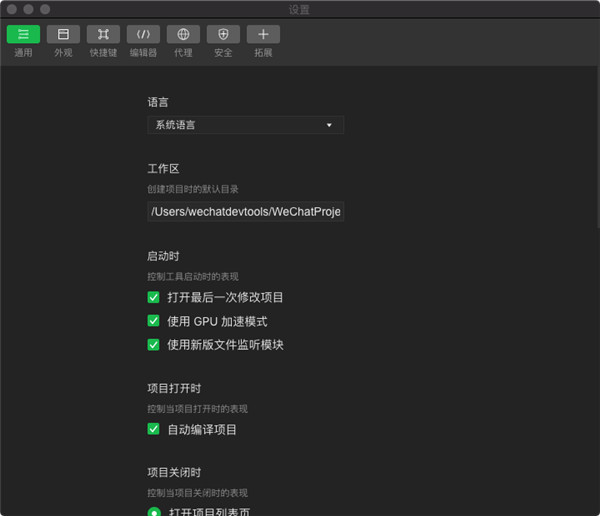Click the 编辑器 editor code icon

coord(143,34)
